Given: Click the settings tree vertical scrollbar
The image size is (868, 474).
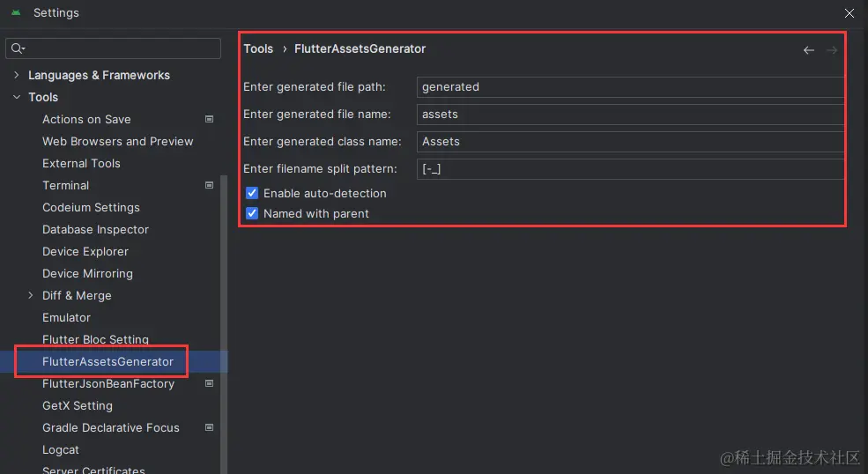Looking at the screenshot, I should 224,324.
